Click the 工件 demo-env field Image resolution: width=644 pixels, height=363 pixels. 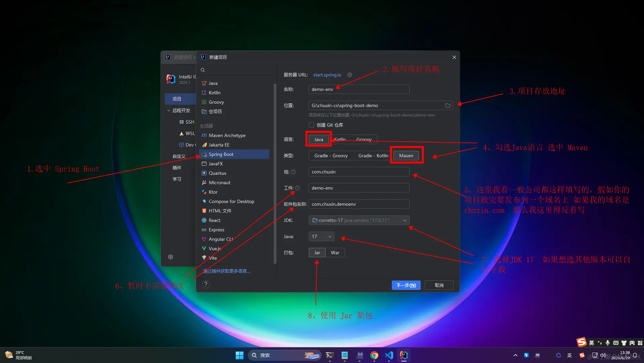[359, 188]
